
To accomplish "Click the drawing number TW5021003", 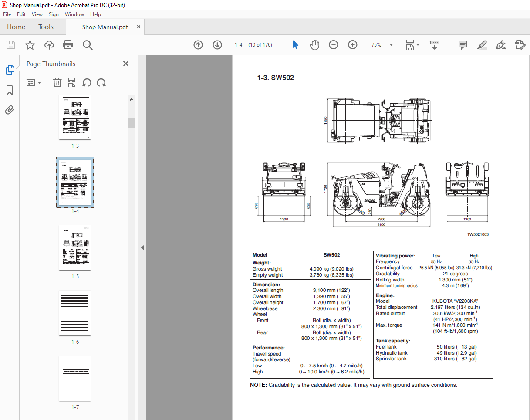I will click(478, 234).
